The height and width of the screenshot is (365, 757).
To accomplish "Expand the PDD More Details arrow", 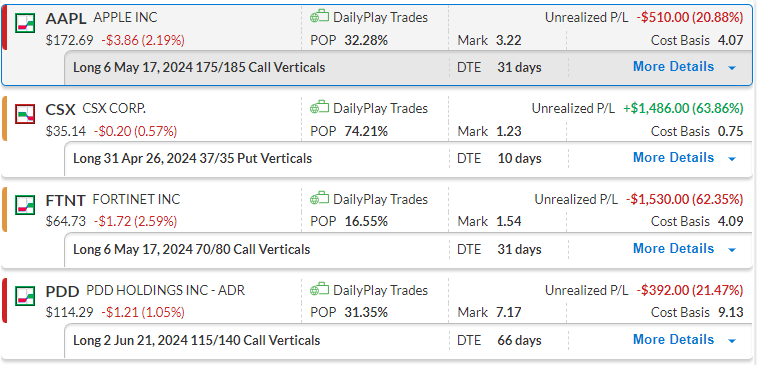I will click(732, 340).
